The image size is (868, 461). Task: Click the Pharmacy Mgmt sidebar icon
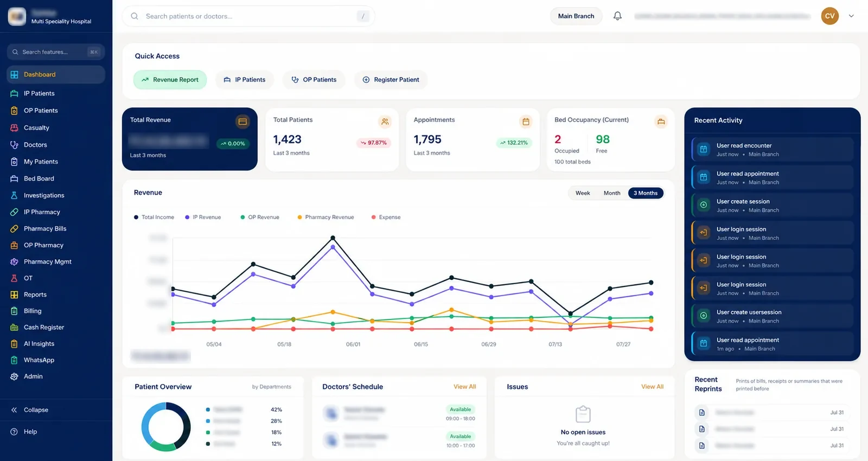coord(14,261)
